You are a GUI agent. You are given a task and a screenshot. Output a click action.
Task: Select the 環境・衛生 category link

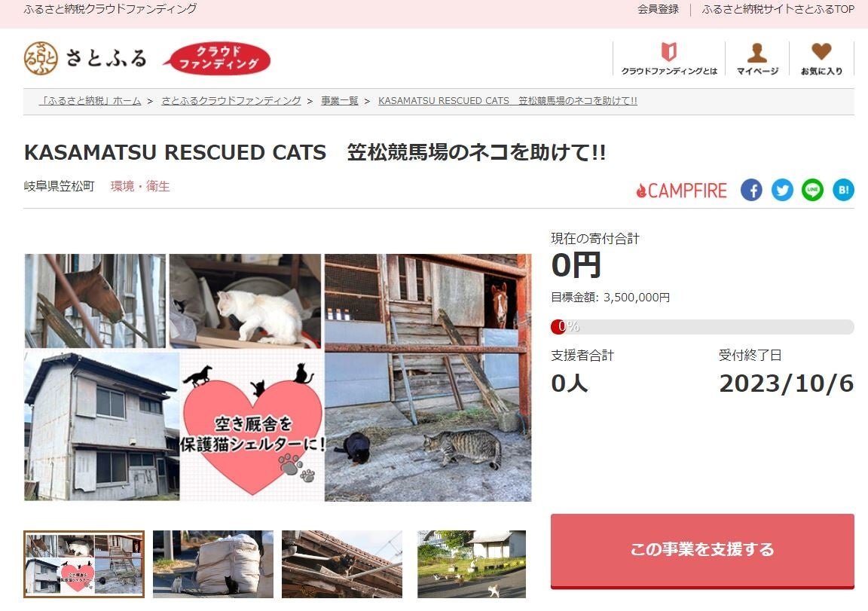(140, 186)
